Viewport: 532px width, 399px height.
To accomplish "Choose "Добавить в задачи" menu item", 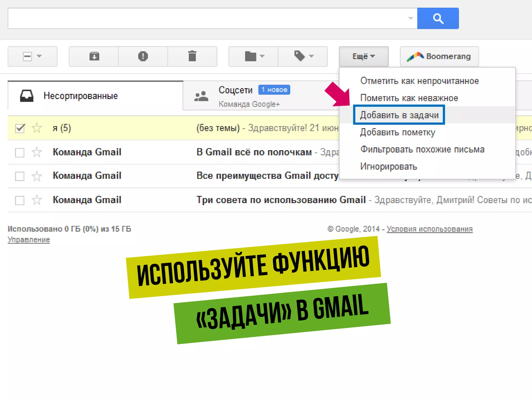I will 399,115.
